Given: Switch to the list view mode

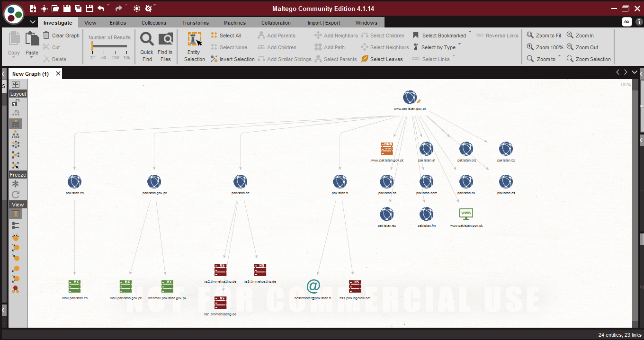Looking at the screenshot, I should tap(16, 225).
